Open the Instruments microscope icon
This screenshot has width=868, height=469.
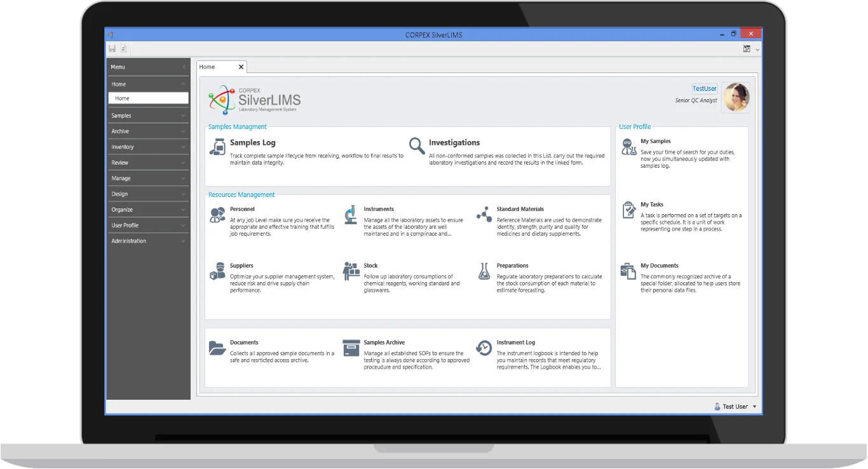[350, 214]
